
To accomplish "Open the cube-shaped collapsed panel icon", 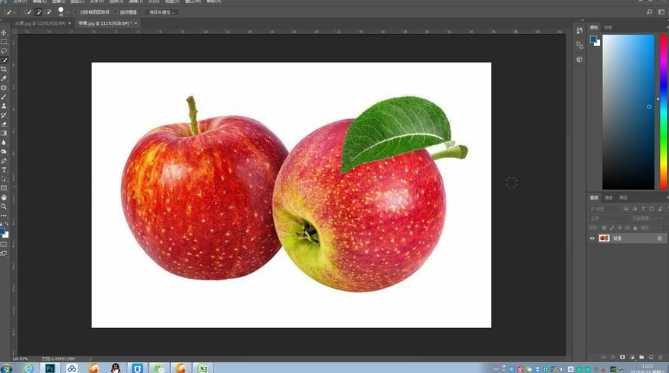I will (x=579, y=59).
